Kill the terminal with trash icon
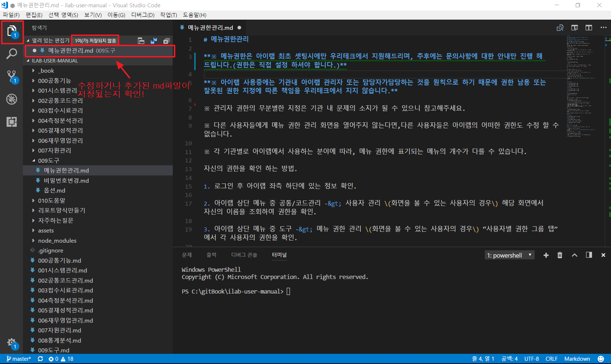 click(x=560, y=255)
